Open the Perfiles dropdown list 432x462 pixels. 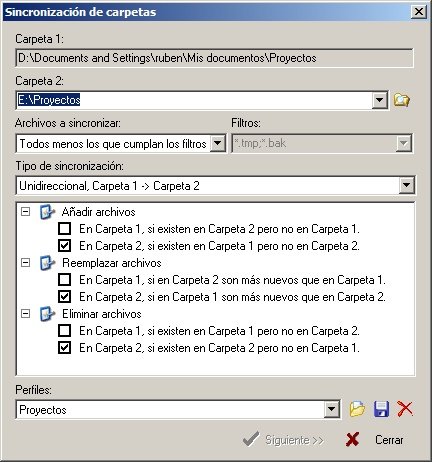coord(332,409)
